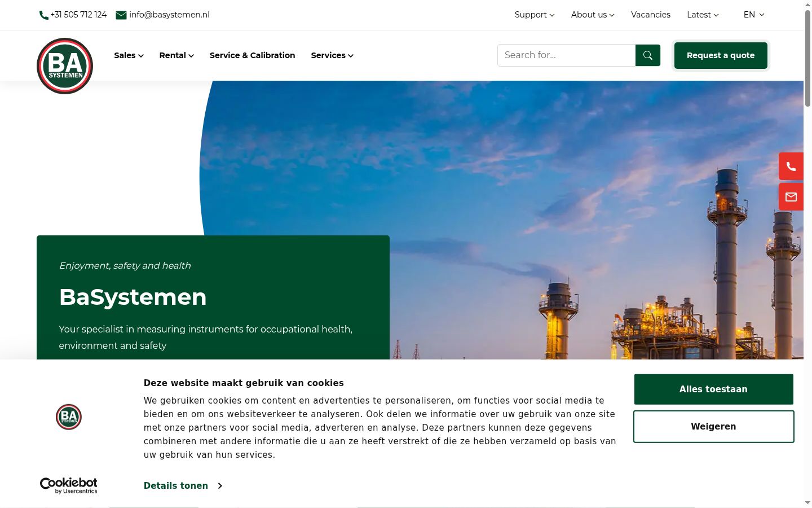The height and width of the screenshot is (508, 812).
Task: Open the Vacancies page
Action: (651, 15)
